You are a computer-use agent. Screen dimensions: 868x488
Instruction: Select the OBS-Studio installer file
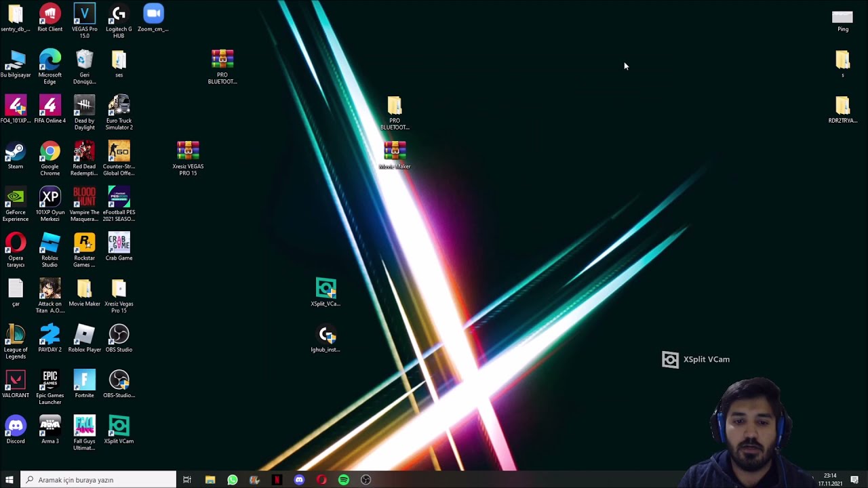tap(119, 384)
